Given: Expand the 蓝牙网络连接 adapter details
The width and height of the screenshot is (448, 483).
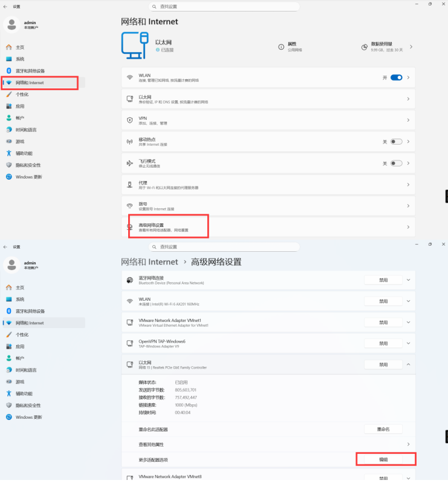Looking at the screenshot, I should point(408,280).
